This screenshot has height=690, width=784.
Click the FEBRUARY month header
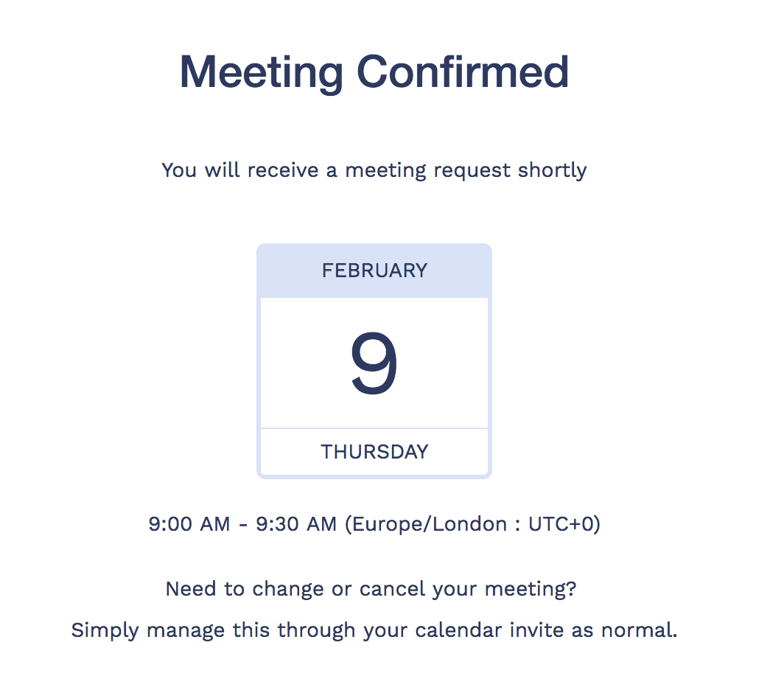(x=374, y=271)
